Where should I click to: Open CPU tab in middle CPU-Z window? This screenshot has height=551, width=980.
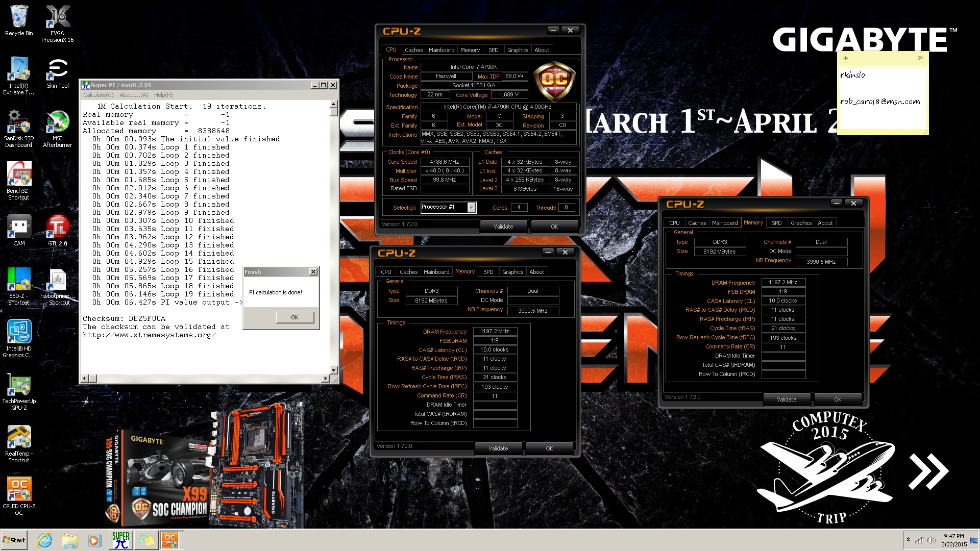tap(386, 272)
